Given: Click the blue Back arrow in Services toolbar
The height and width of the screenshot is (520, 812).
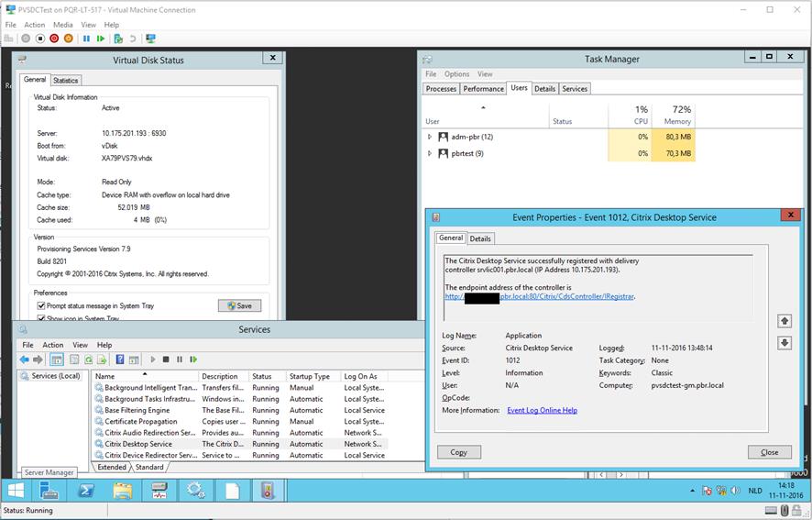Looking at the screenshot, I should [25, 360].
